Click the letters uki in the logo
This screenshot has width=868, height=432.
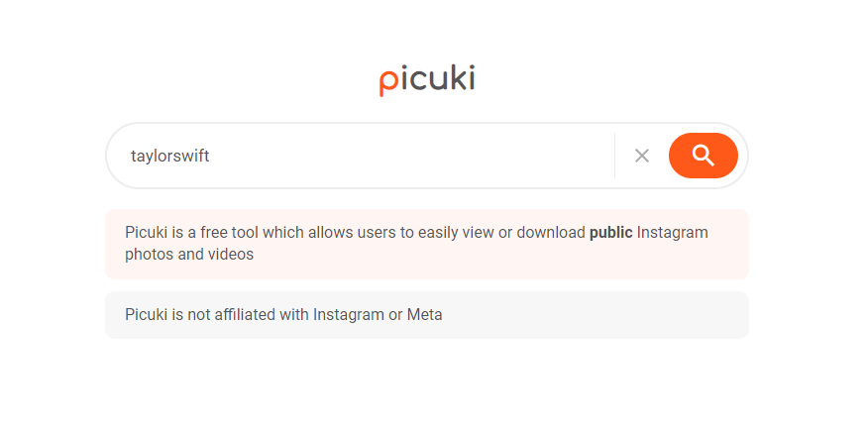pyautogui.click(x=452, y=79)
